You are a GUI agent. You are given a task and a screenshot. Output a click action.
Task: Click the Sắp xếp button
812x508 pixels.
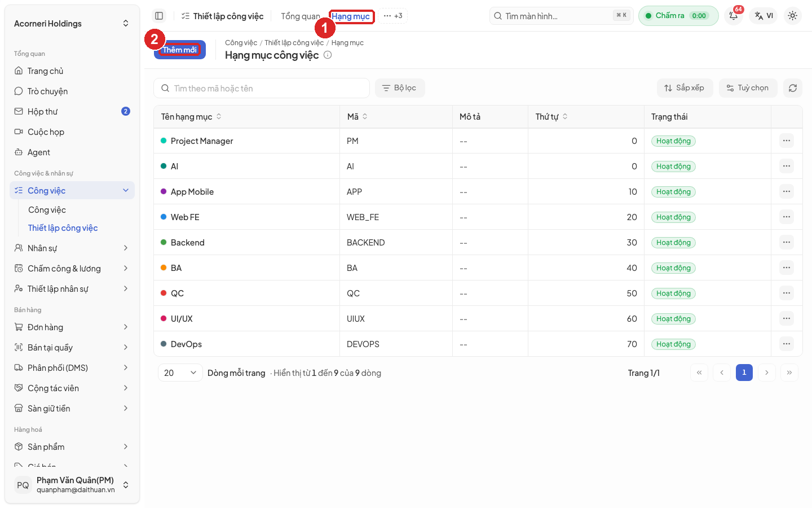click(x=685, y=88)
